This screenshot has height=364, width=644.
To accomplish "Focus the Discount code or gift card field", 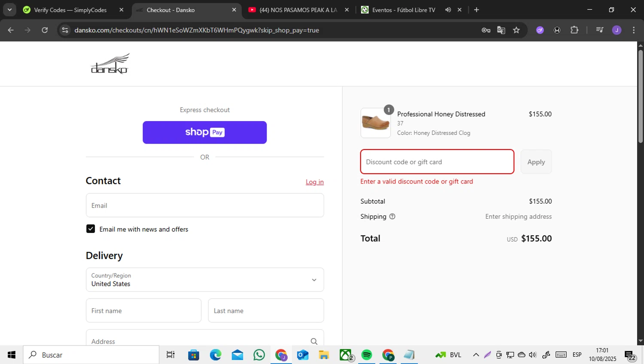I will [x=437, y=162].
